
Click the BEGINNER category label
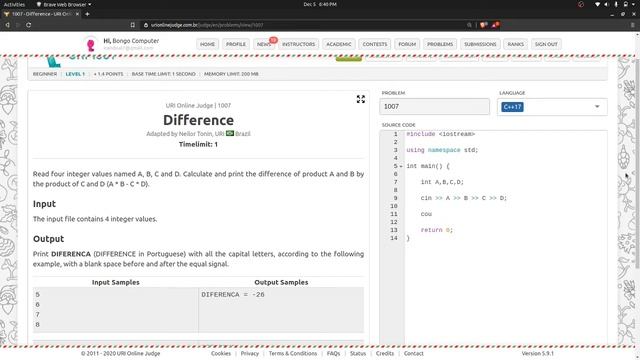coord(45,74)
